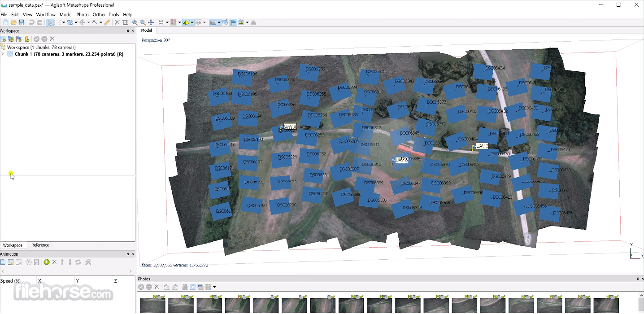Viewport: 644px width, 314px height.
Task: Click the DSC06196 camera label
Action: tap(247, 74)
